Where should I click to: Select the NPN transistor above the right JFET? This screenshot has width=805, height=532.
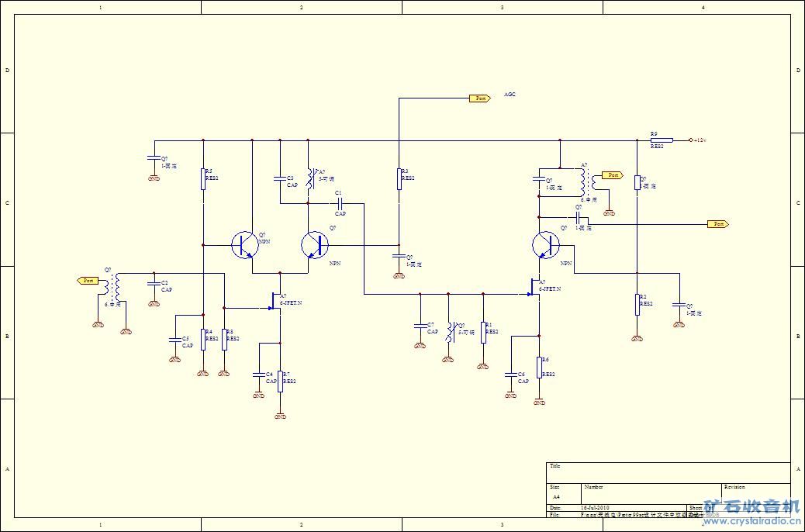coord(546,245)
